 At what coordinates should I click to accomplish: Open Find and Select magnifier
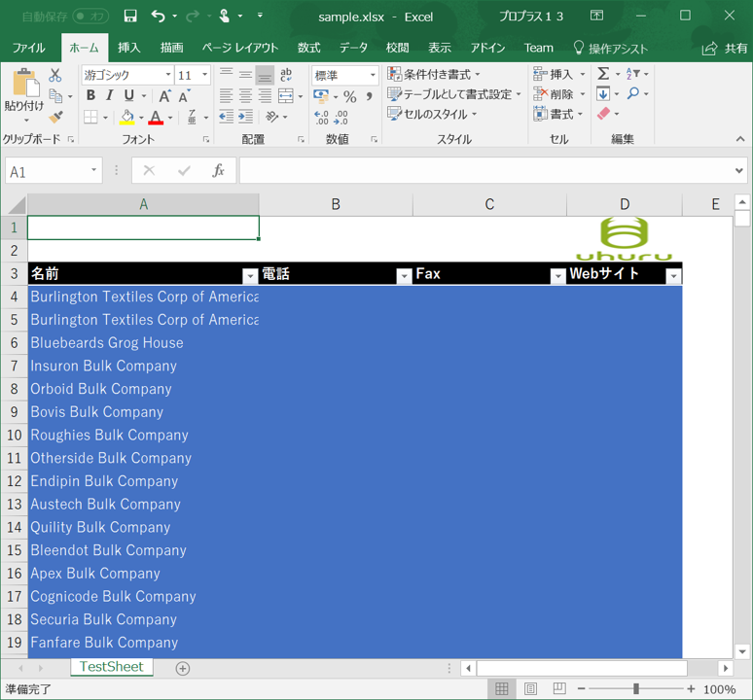[633, 93]
